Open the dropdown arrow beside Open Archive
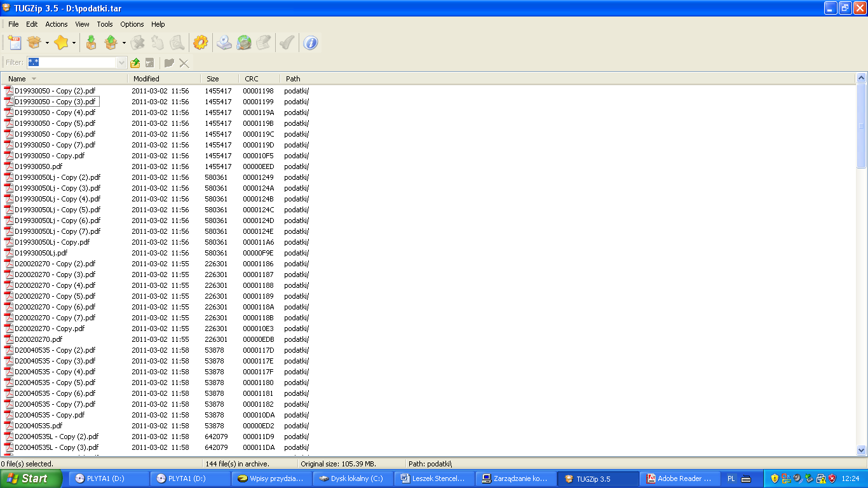Viewport: 868px width, 488px height. click(x=47, y=43)
